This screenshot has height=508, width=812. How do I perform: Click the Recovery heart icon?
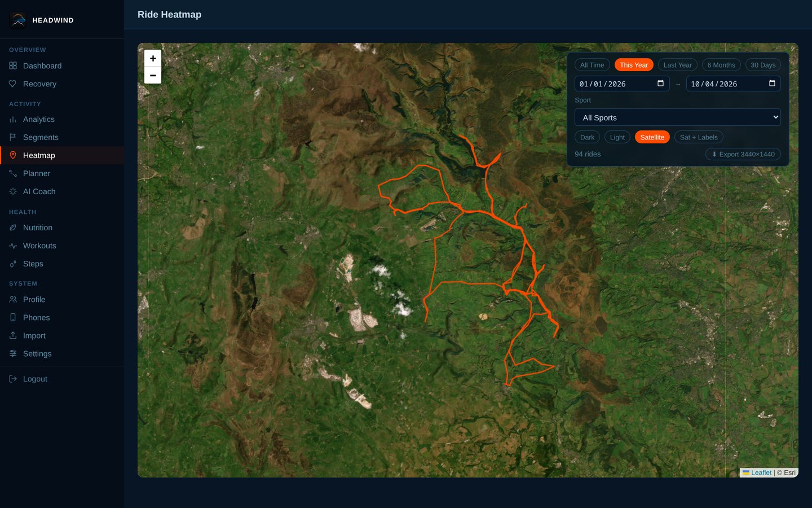pyautogui.click(x=13, y=84)
